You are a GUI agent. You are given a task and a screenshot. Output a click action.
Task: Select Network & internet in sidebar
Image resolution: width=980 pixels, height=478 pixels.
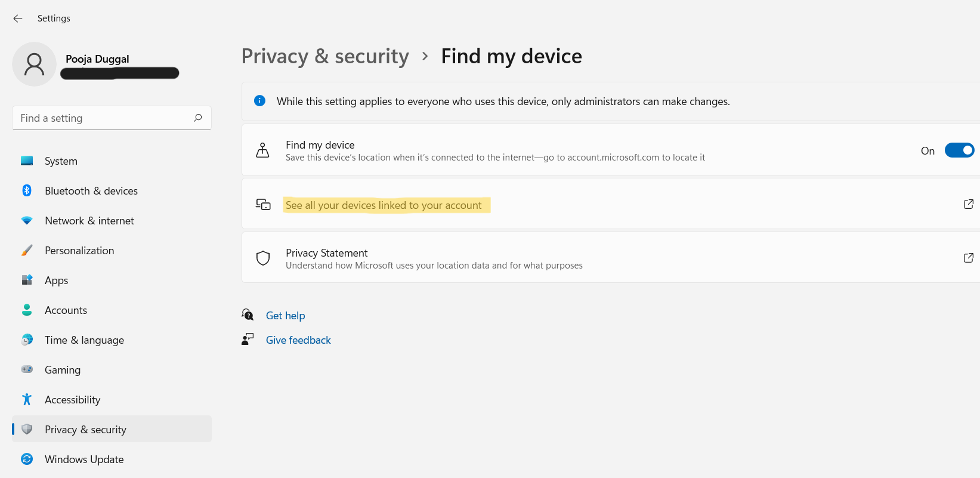(x=89, y=221)
